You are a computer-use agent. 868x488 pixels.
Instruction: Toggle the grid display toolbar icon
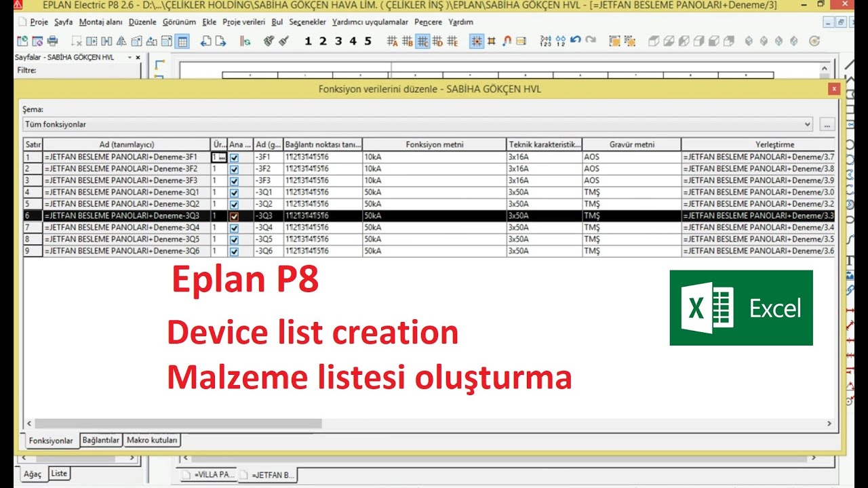(x=182, y=41)
